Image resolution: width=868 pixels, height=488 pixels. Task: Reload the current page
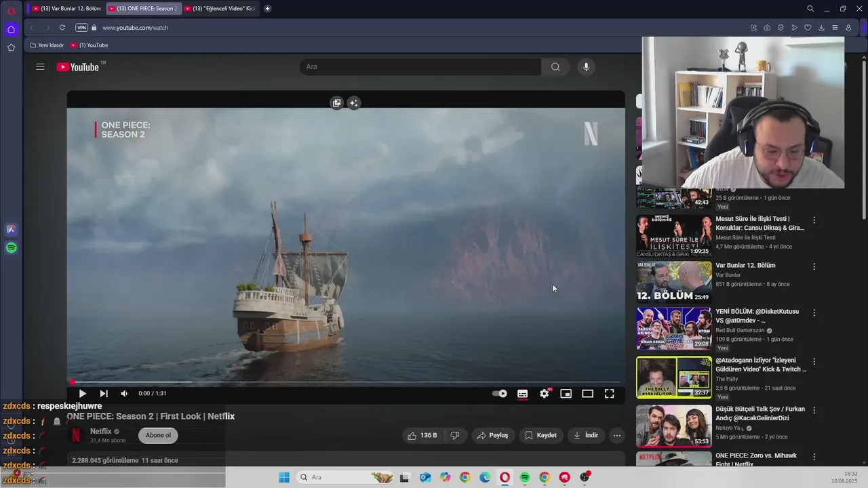62,28
